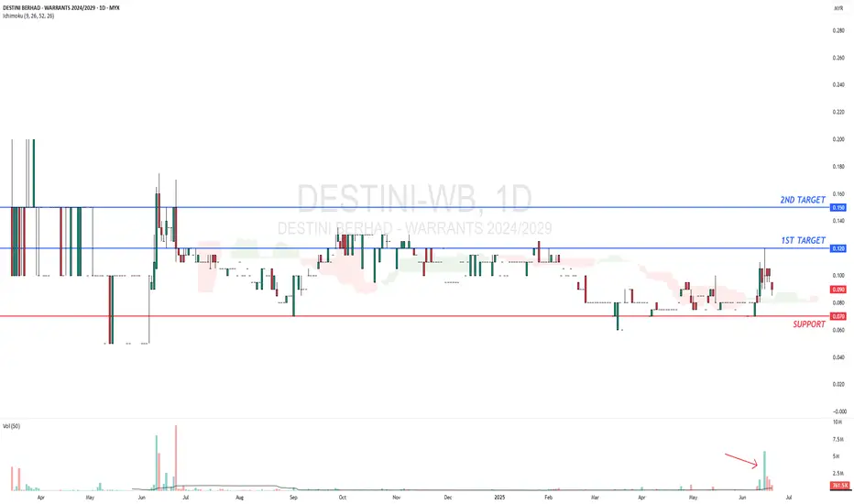Click -0.000 on the price axis
This screenshot has width=854, height=504.
point(838,412)
